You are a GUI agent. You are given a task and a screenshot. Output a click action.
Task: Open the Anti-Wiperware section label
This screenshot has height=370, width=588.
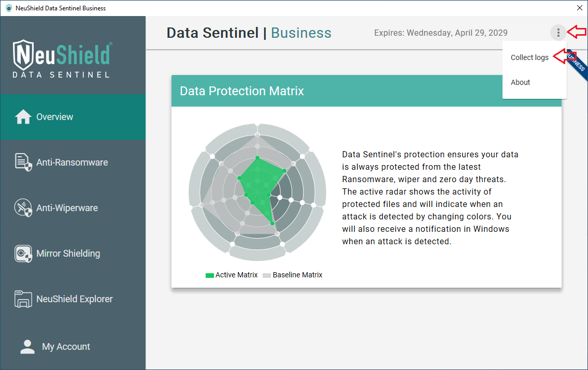coord(67,208)
